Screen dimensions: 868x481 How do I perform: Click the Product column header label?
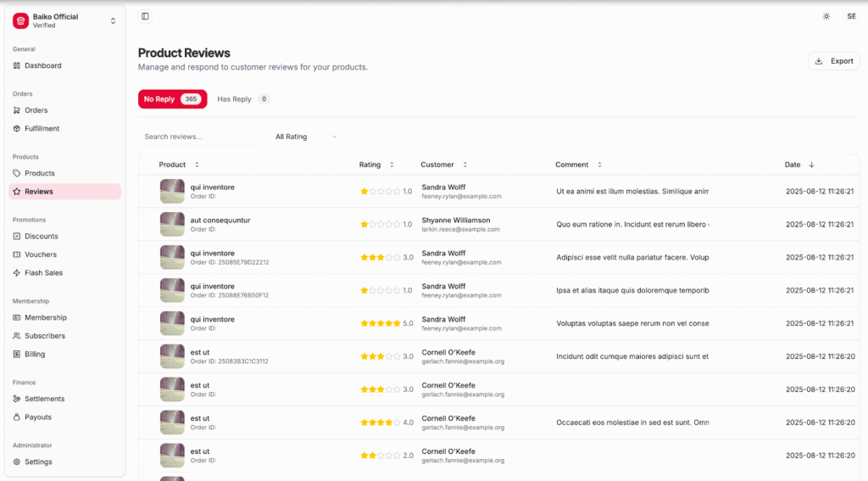pyautogui.click(x=172, y=165)
